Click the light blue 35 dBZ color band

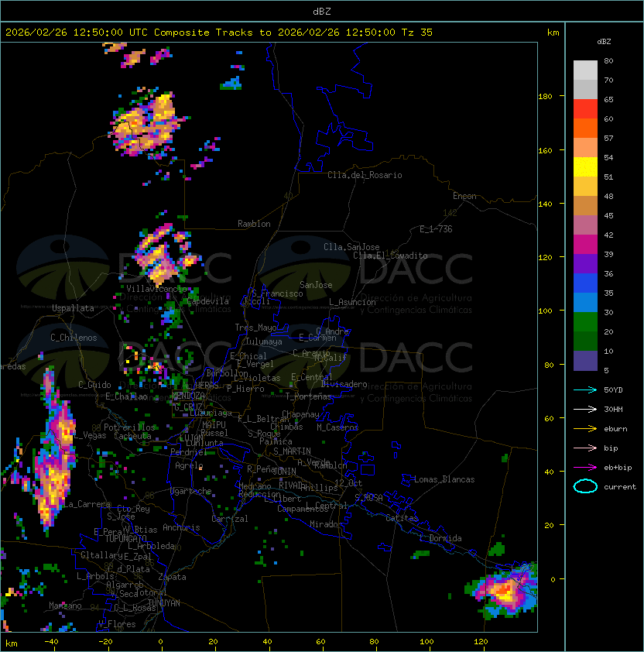(x=585, y=303)
